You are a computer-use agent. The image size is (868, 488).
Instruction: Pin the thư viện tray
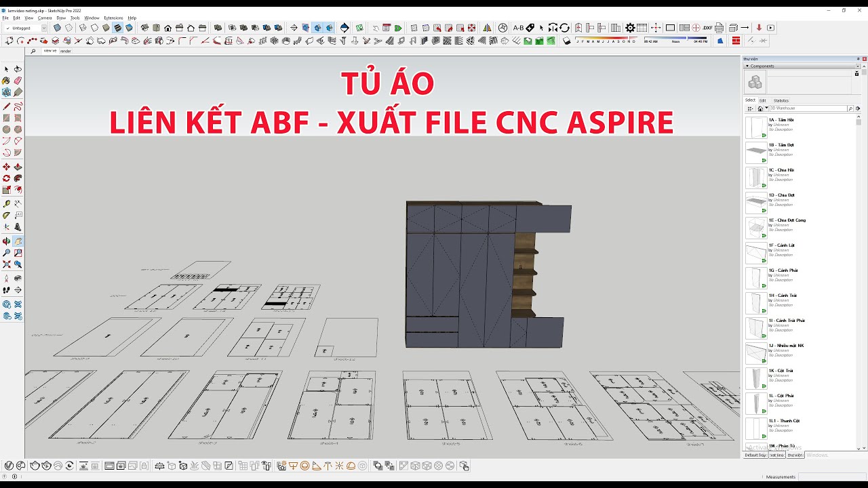click(x=858, y=59)
